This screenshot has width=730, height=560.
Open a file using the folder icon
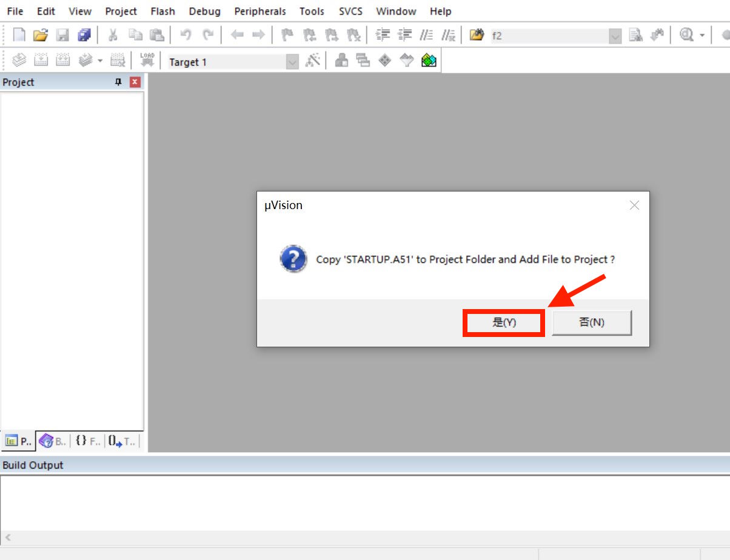41,35
